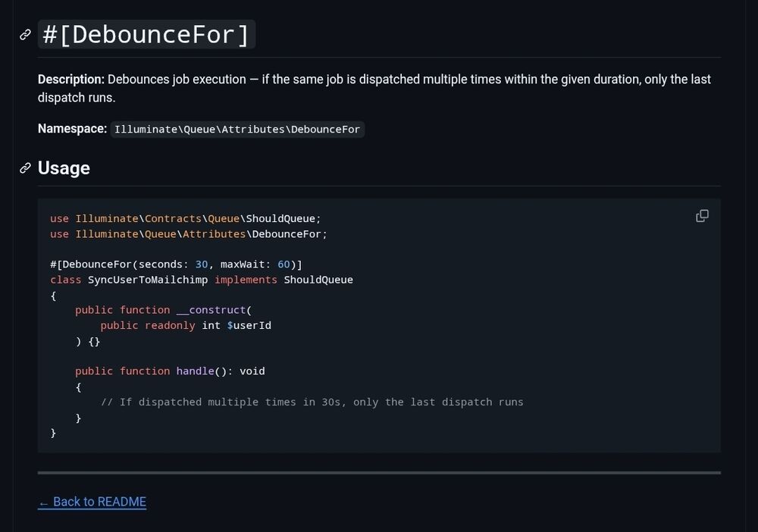Click the __construct method name
This screenshot has width=758, height=532.
[x=211, y=310]
